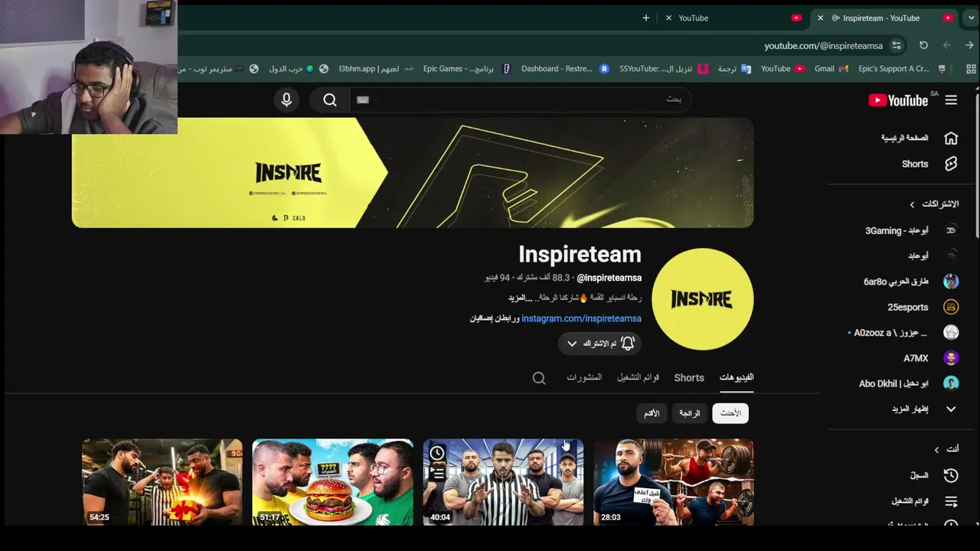Open the Google Translate bookmark
980x551 pixels.
[734, 69]
